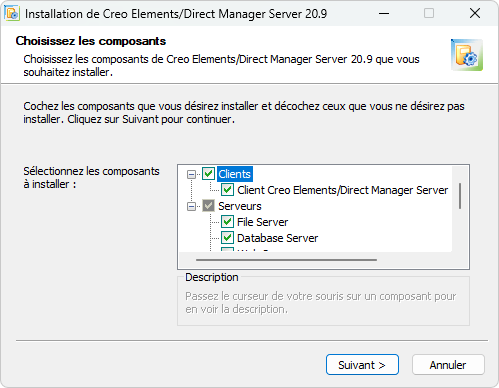Click the 'Cochez les composants' instruction text

pos(244,113)
